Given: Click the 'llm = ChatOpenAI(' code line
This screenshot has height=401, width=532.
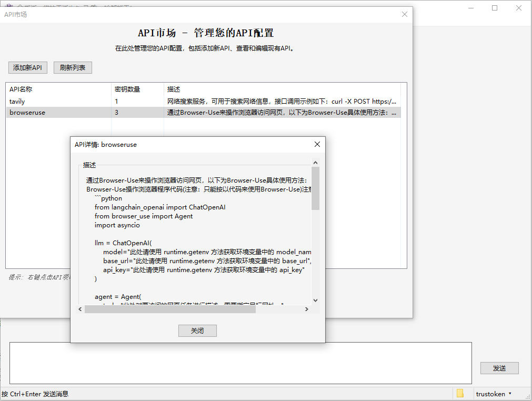Looking at the screenshot, I should 123,243.
